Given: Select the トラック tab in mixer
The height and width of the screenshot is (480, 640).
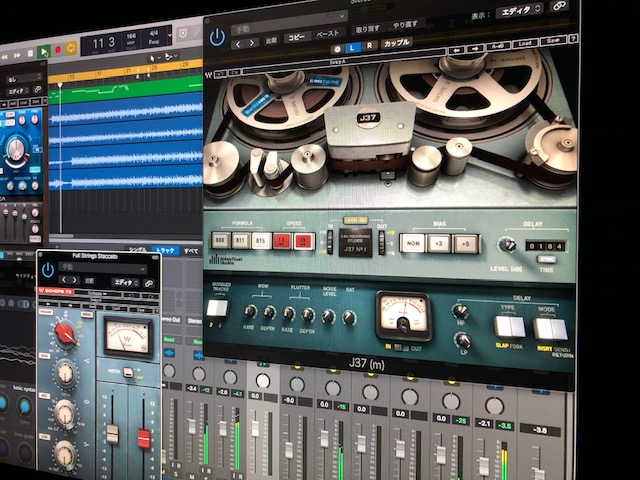Looking at the screenshot, I should [166, 250].
